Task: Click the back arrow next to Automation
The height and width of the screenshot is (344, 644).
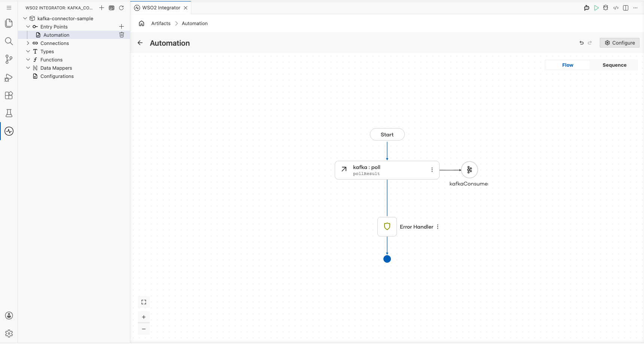Action: [x=140, y=43]
